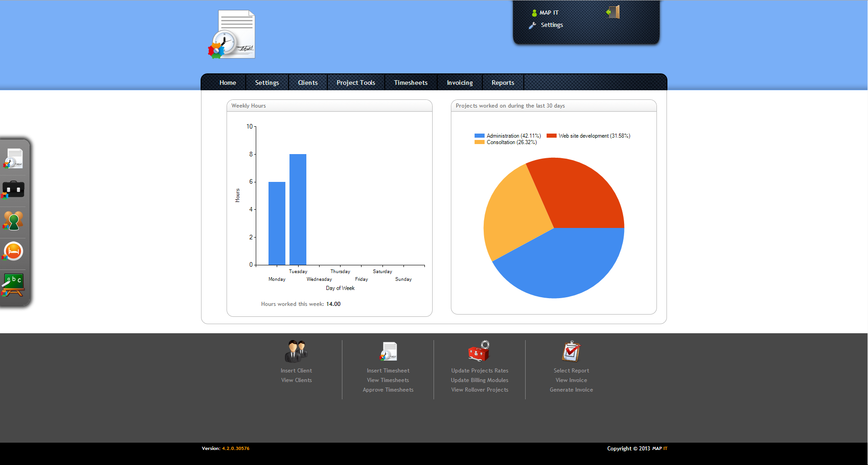Click the timesheet icon above Insert Timesheet

coord(388,351)
